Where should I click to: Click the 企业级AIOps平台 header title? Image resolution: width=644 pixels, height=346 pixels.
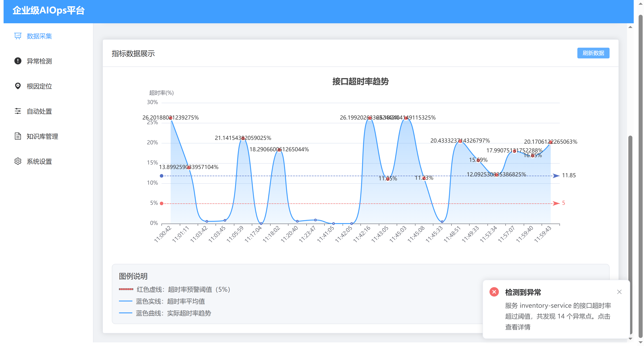click(49, 11)
